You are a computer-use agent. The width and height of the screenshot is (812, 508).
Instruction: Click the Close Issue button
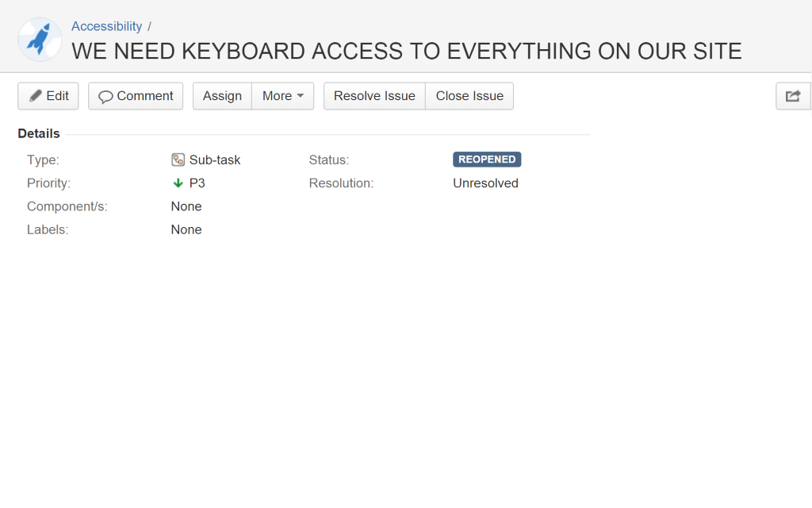469,96
